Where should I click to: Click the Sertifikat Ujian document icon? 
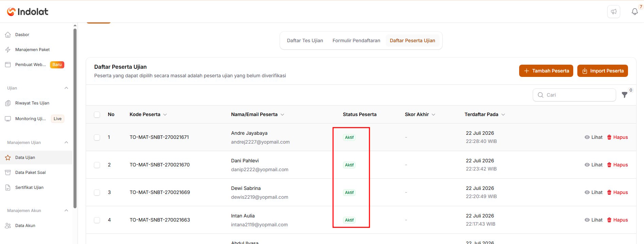(8, 188)
